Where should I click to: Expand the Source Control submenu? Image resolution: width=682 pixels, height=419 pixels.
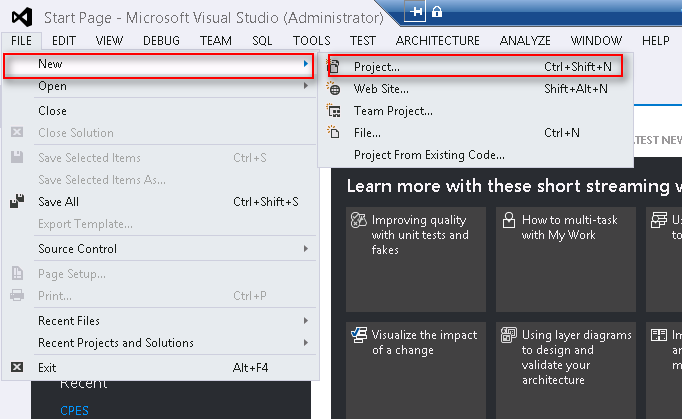click(306, 249)
